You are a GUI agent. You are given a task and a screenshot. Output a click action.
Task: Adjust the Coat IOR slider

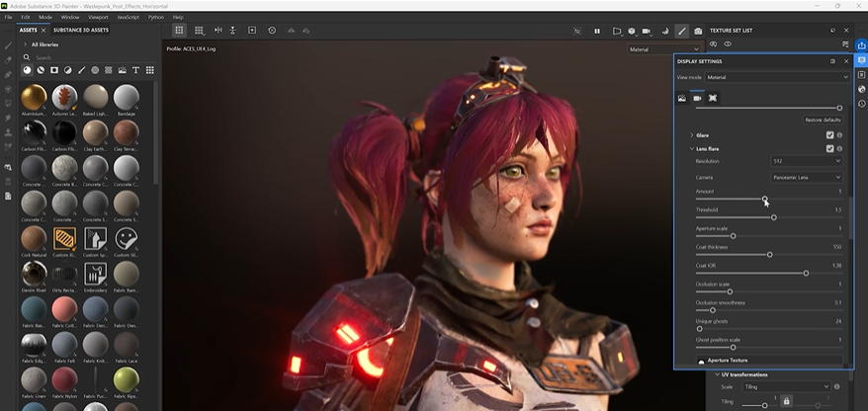click(x=806, y=273)
